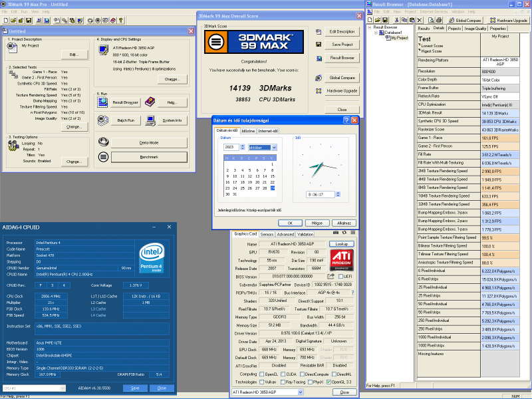The image size is (532, 399).
Task: Select My Project in Result Browser tree
Action: [400, 38]
